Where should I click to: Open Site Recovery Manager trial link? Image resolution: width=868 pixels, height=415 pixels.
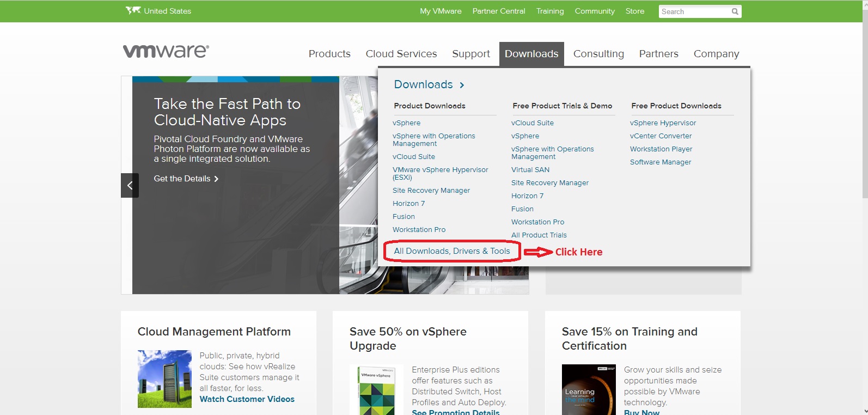pos(550,183)
